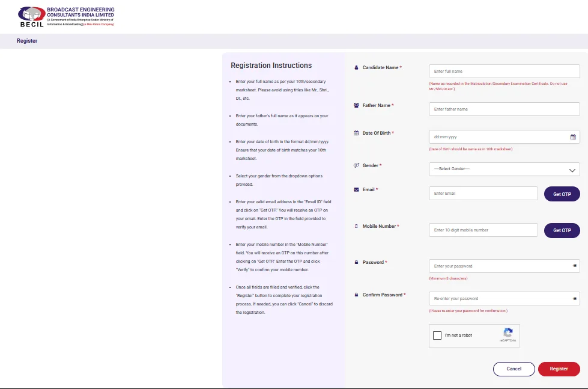
Task: Reveal Confirm Password using its eye icon
Action: 575,298
